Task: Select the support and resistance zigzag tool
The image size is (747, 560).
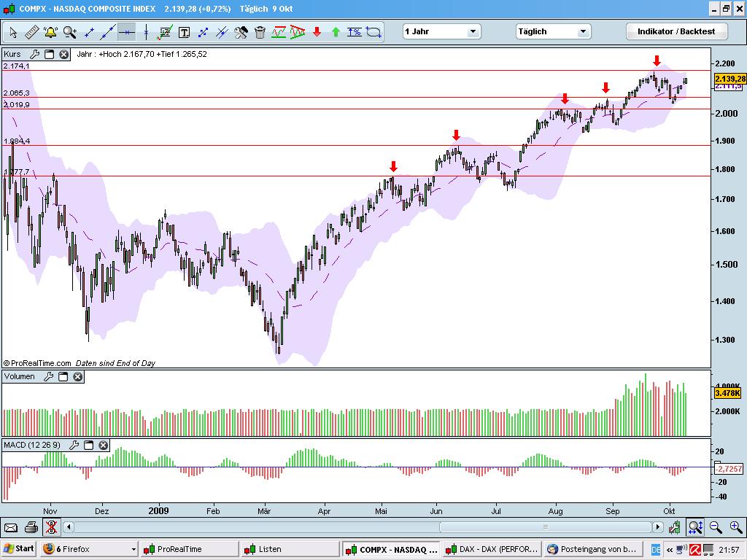Action: (279, 32)
